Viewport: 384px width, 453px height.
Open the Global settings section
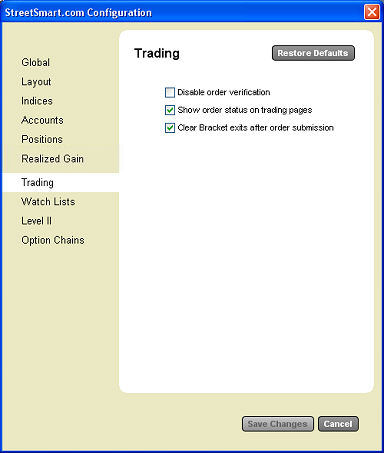tap(36, 62)
